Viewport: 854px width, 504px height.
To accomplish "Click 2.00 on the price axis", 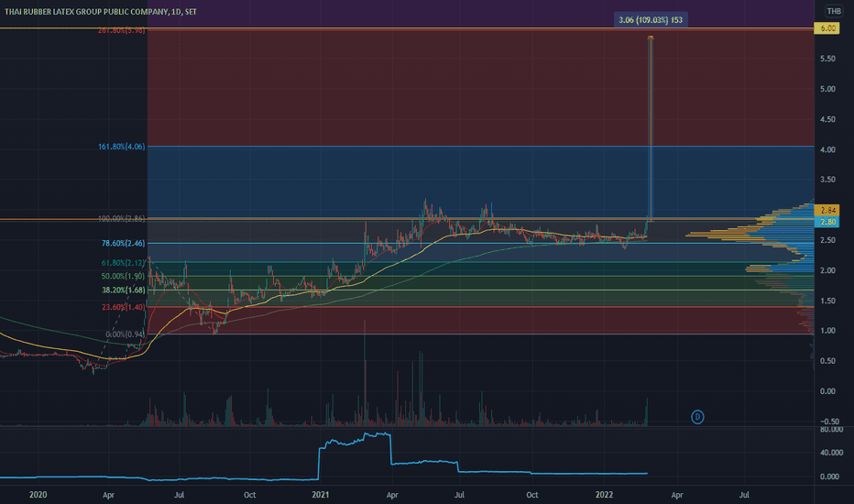I will click(827, 270).
